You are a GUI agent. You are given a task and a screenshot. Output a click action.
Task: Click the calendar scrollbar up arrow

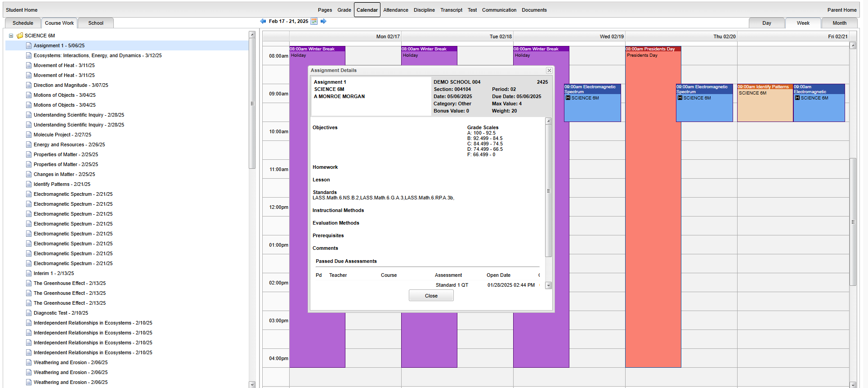(x=853, y=45)
